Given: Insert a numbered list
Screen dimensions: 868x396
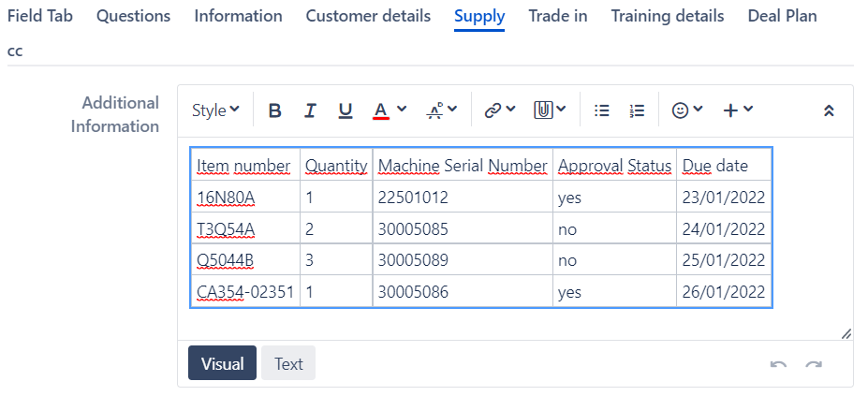Looking at the screenshot, I should click(637, 110).
